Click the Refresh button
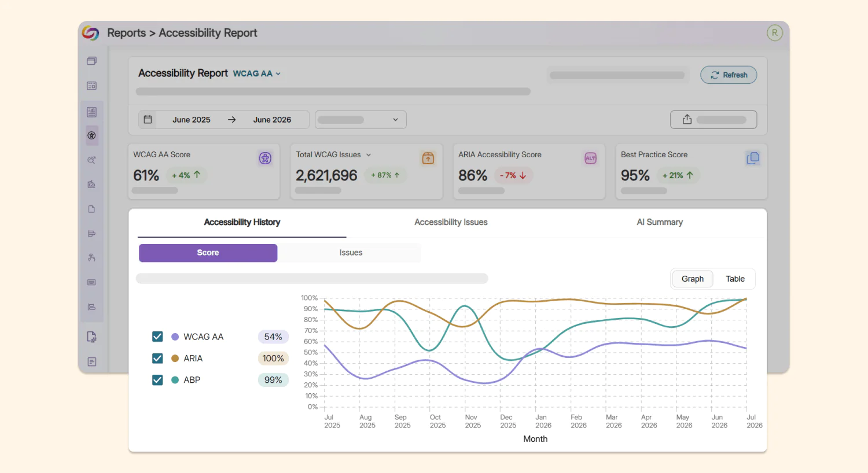This screenshot has width=868, height=473. point(729,75)
